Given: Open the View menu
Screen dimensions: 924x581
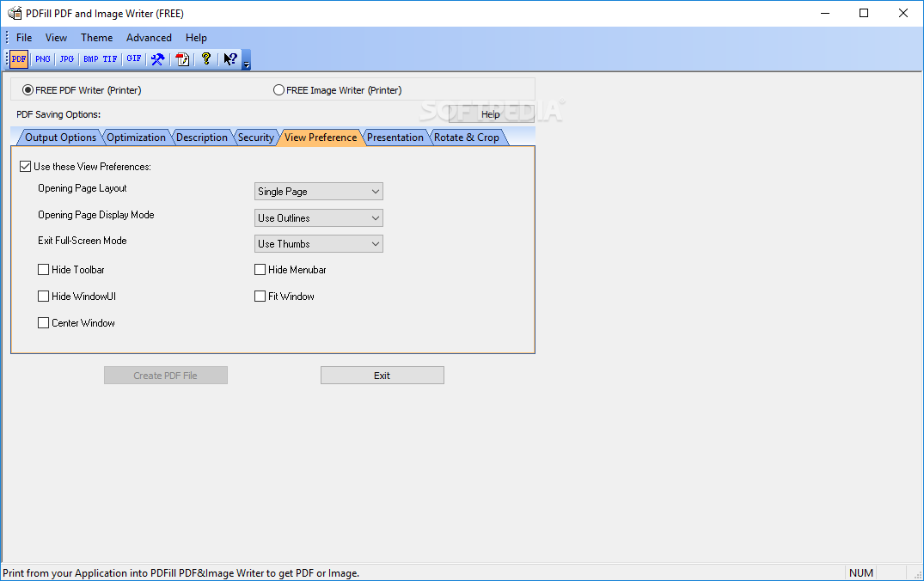Looking at the screenshot, I should click(x=56, y=38).
